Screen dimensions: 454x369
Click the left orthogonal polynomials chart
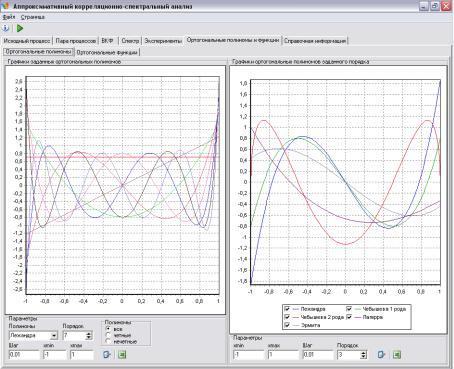(115, 189)
